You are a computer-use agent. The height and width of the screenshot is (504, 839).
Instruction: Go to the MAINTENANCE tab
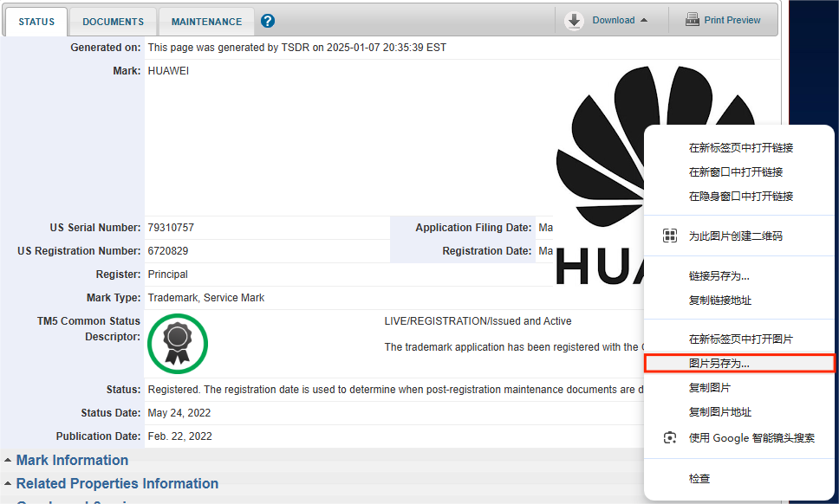(x=206, y=22)
